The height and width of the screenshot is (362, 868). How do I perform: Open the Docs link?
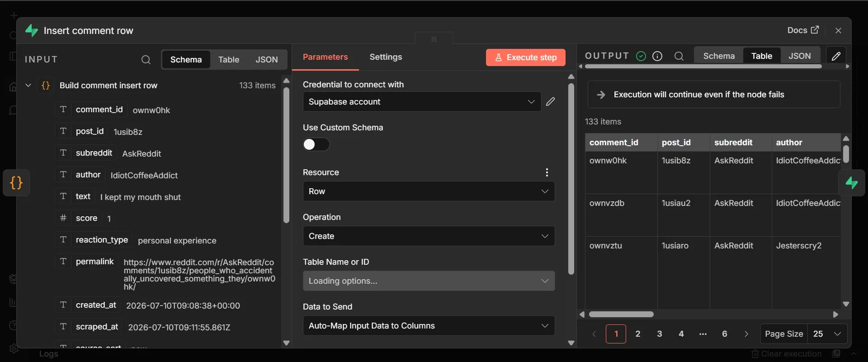(x=803, y=30)
